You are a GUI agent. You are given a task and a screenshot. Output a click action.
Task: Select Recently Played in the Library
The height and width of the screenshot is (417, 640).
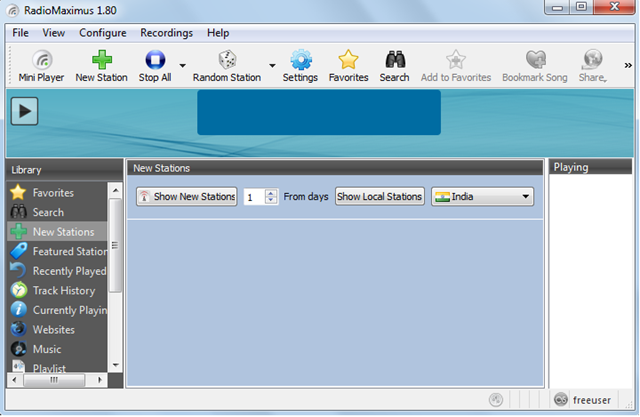57,271
